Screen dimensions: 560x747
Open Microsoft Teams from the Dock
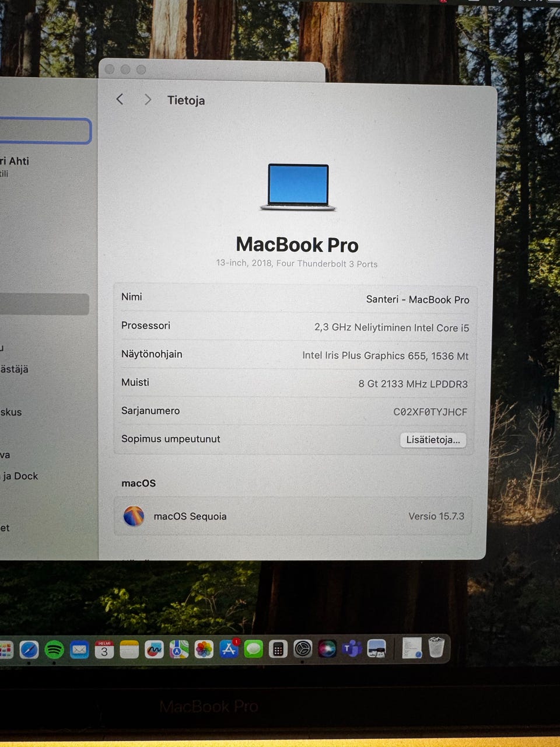click(352, 648)
